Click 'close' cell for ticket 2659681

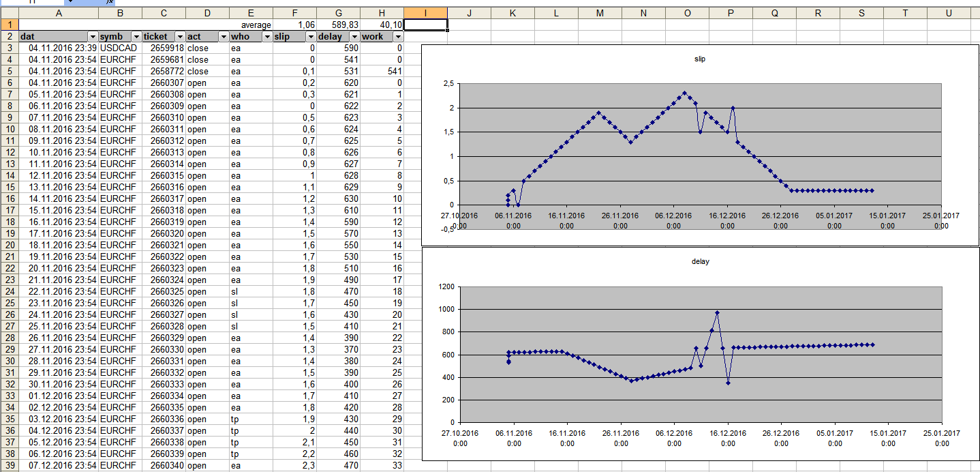207,59
